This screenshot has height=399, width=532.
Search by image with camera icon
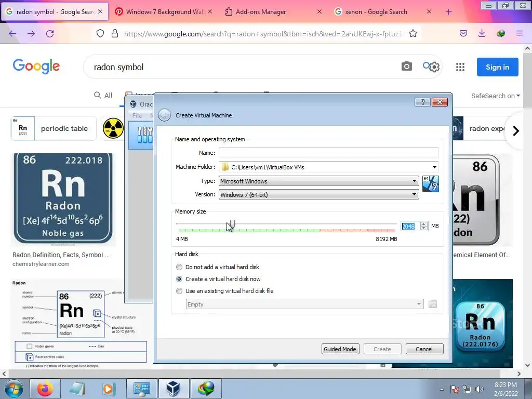pyautogui.click(x=407, y=66)
